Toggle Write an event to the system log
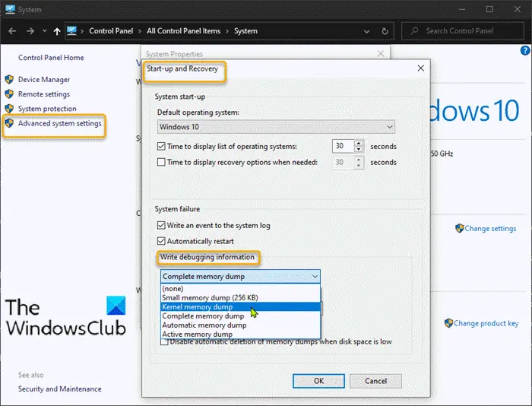 (x=161, y=225)
